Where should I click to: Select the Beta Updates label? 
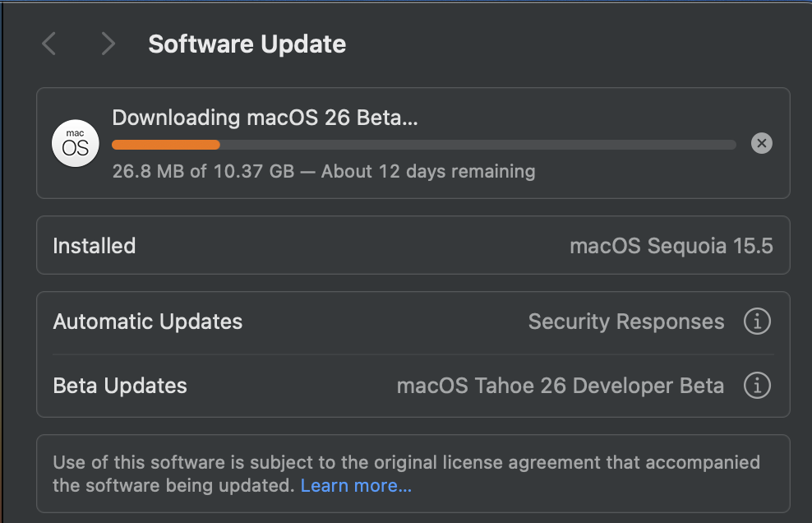120,386
